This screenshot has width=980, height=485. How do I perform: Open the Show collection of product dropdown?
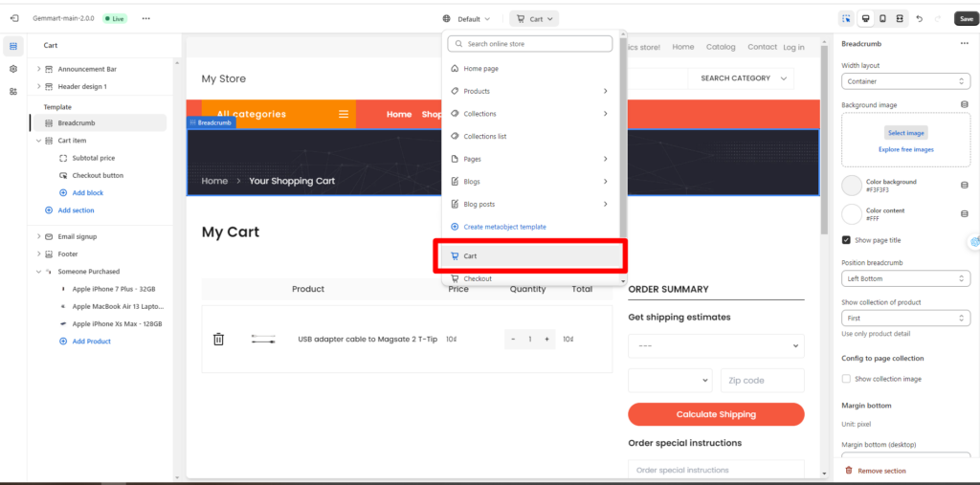pyautogui.click(x=905, y=319)
